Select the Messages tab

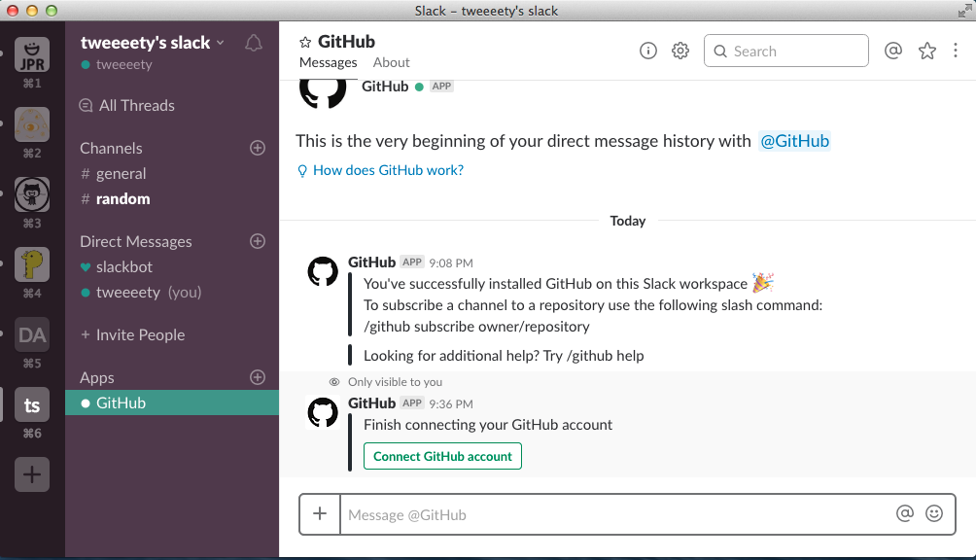click(329, 62)
